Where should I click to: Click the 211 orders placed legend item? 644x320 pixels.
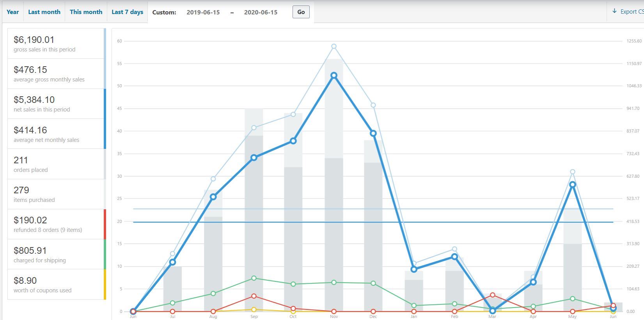56,164
